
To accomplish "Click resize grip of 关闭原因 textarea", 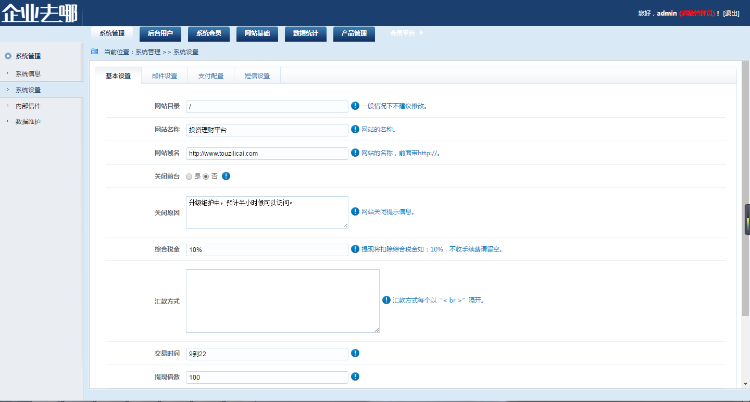I will pos(345,225).
